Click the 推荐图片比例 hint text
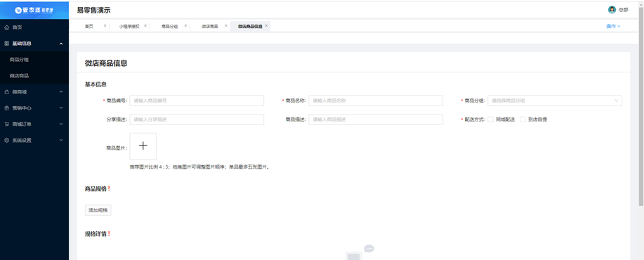644x260 pixels. click(x=199, y=167)
